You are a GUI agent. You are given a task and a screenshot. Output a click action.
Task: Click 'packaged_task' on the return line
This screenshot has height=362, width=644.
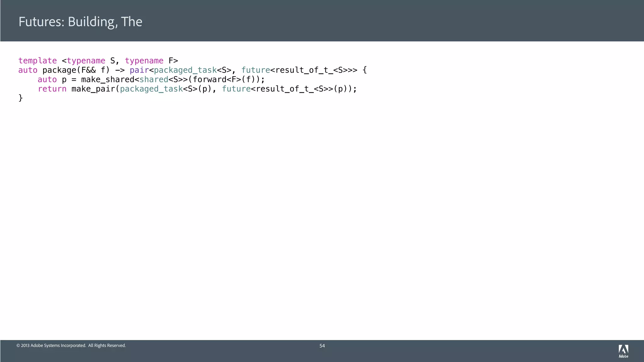pyautogui.click(x=151, y=89)
